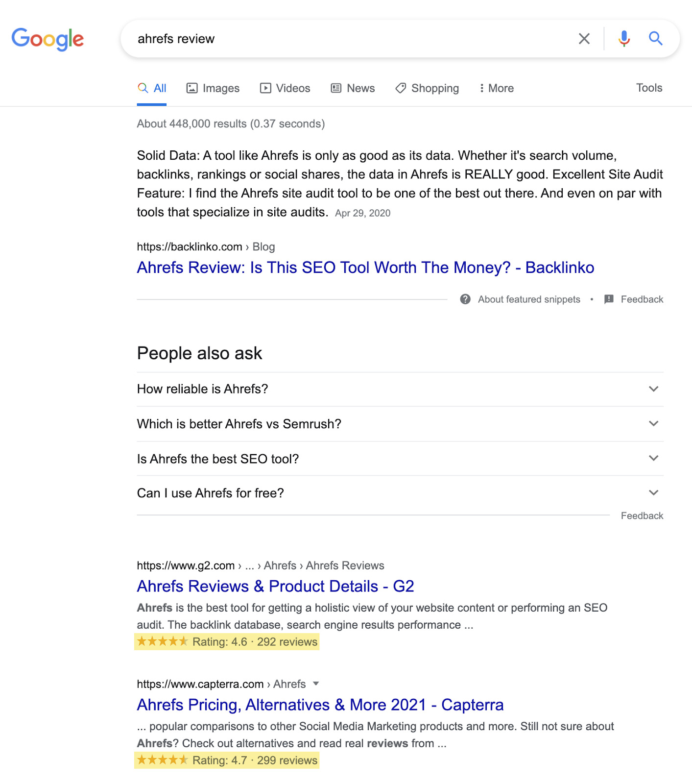Viewport: 692px width, 784px height.
Task: Click the microphone voice search icon
Action: coord(624,39)
